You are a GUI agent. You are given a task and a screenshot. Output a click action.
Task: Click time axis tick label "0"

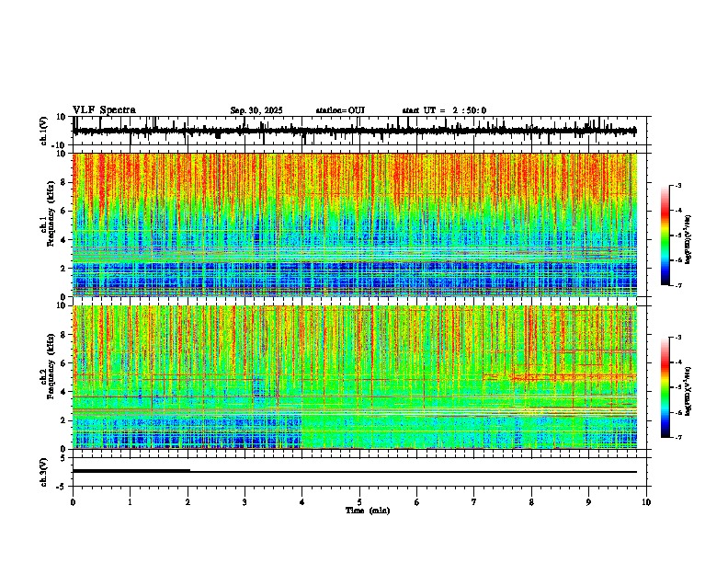[73, 502]
